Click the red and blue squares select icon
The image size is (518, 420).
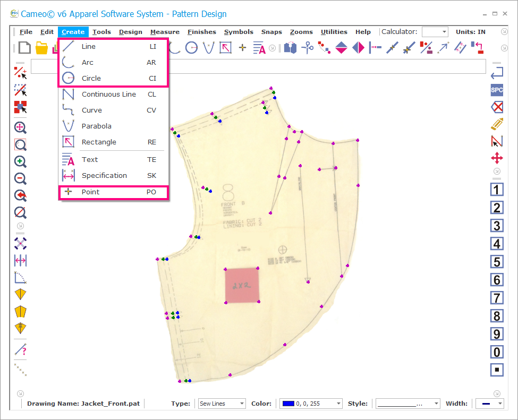pyautogui.click(x=21, y=107)
